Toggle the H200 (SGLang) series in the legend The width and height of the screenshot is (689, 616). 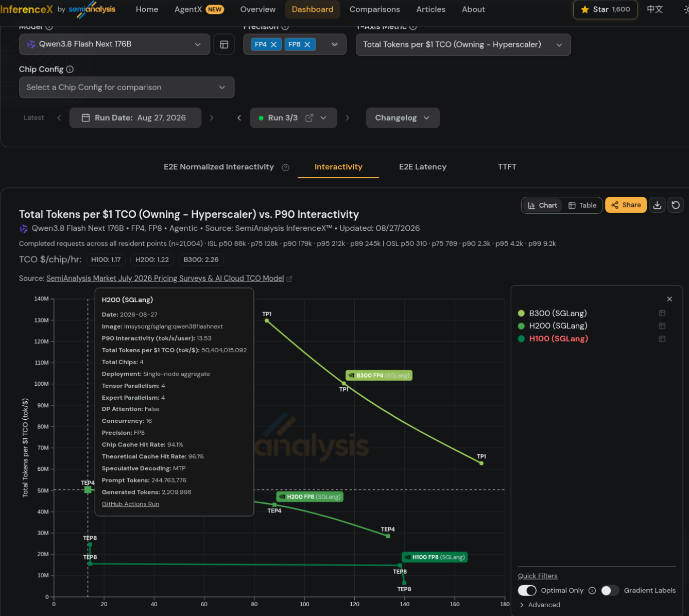tap(558, 326)
